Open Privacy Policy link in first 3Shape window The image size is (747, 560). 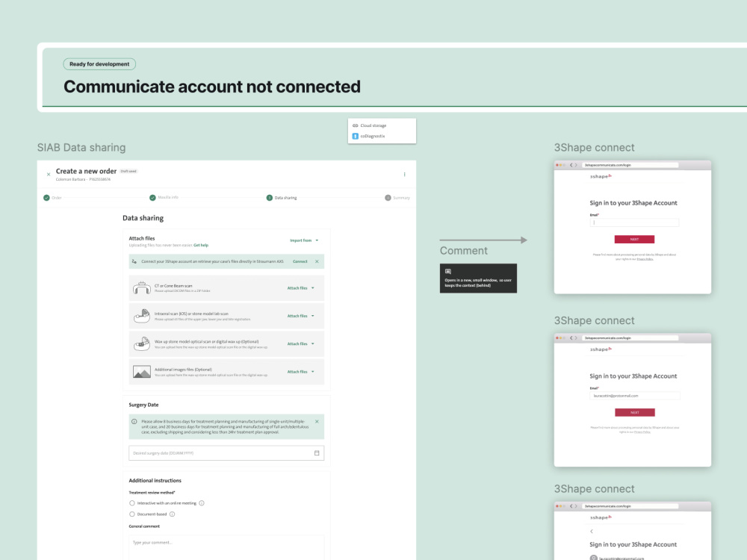tap(645, 259)
